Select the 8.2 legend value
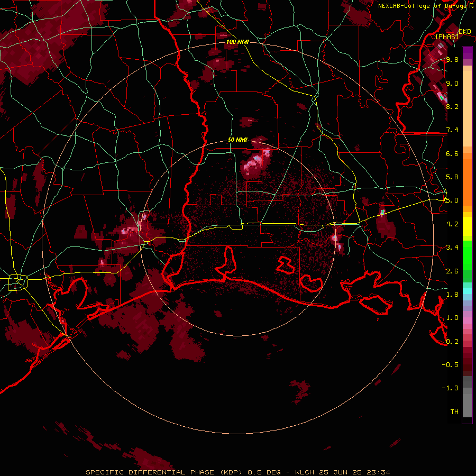Screen dimensions: 476x476 (452, 106)
